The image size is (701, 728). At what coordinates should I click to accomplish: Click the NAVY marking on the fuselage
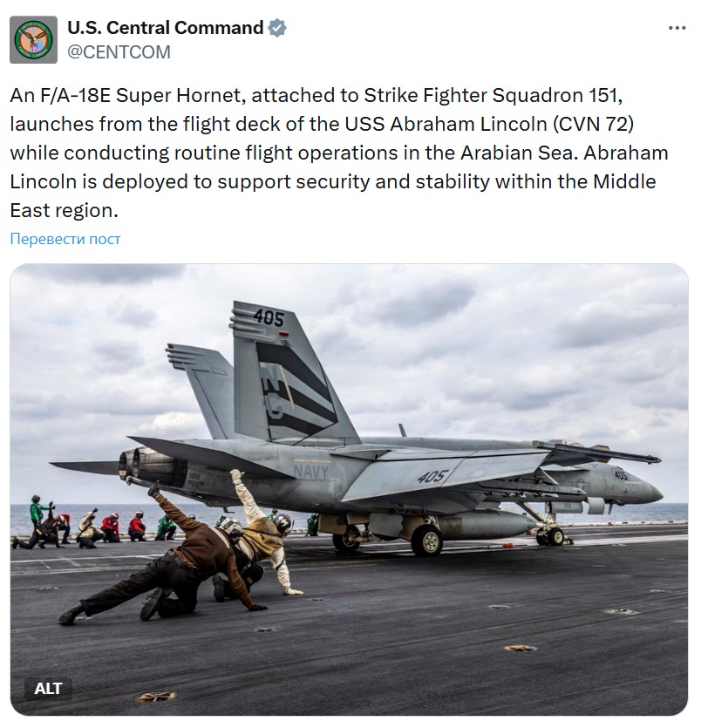pos(311,473)
